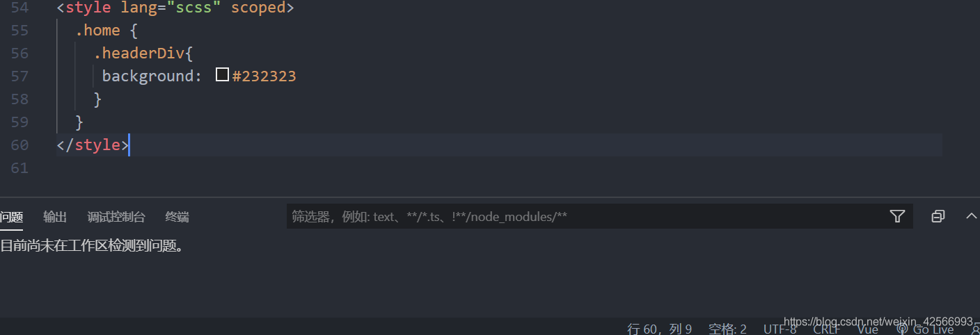Viewport: 980px width, 335px height.
Task: Click the feedback icon at status bar end
Action: (x=975, y=329)
